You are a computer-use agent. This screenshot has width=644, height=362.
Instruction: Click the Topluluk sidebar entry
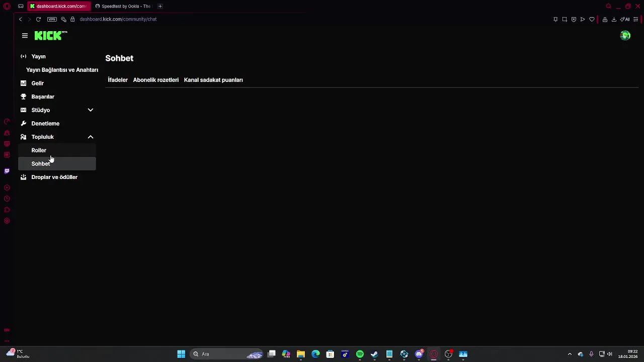[42, 137]
